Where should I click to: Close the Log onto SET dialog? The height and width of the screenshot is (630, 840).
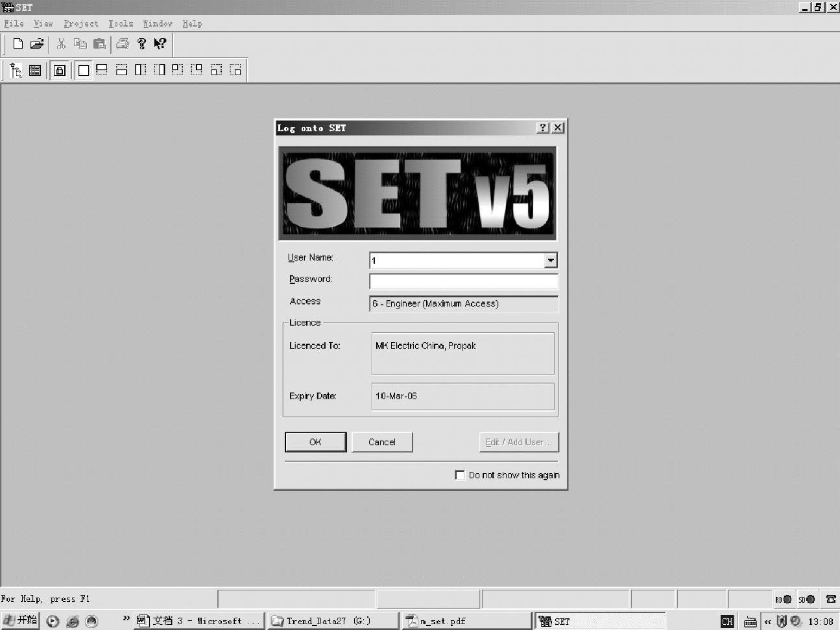[558, 128]
